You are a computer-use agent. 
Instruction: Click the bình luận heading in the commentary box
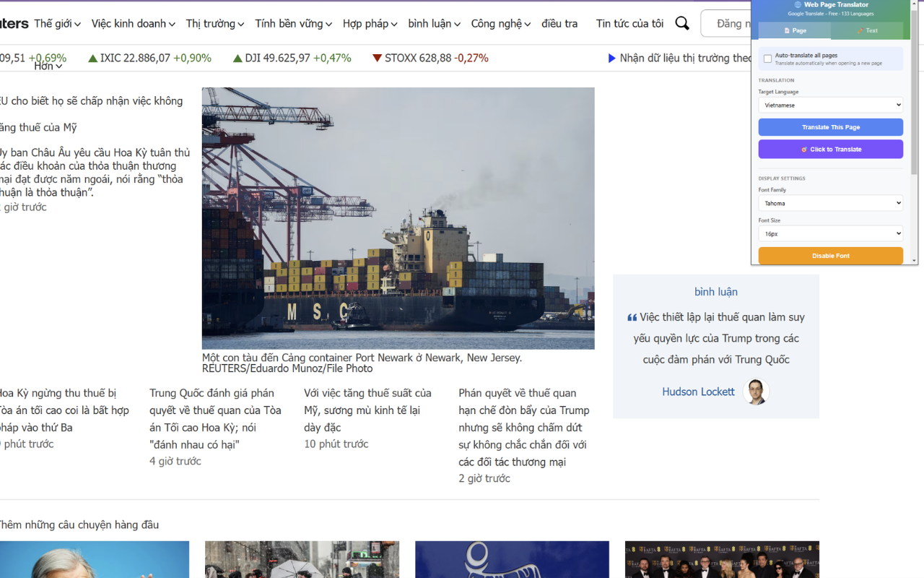tap(716, 292)
